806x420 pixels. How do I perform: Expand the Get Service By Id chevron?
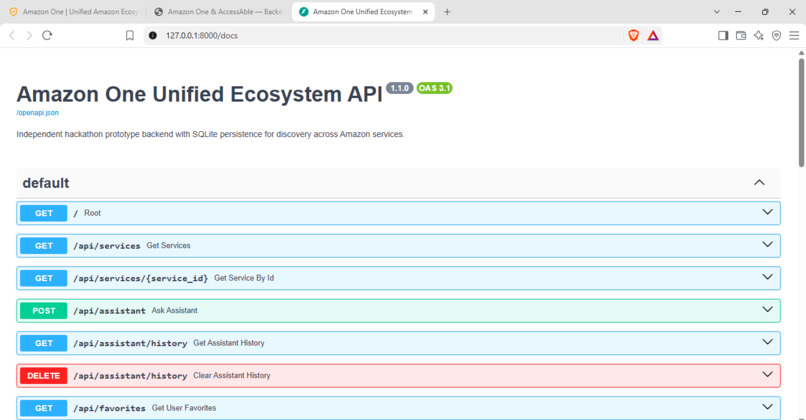[767, 277]
